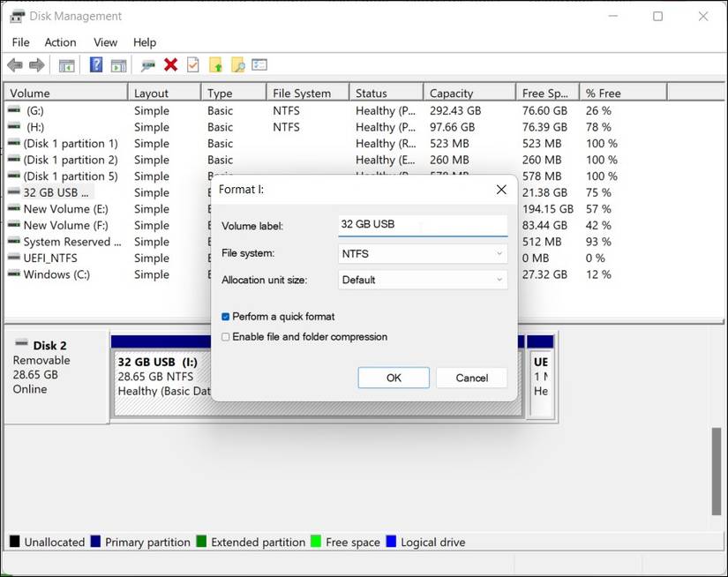Toggle the Show/Hide Console Tree icon
Viewport: 728px width, 577px height.
tap(66, 64)
